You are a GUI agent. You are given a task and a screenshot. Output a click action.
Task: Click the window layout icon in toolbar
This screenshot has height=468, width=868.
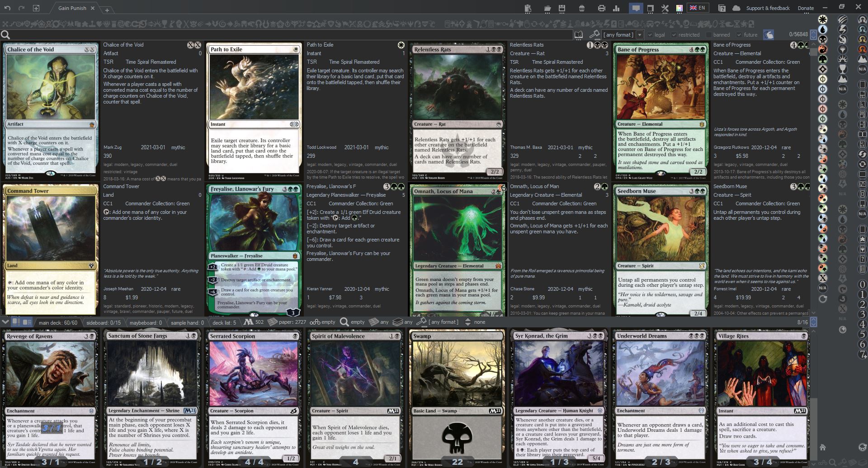[x=650, y=8]
